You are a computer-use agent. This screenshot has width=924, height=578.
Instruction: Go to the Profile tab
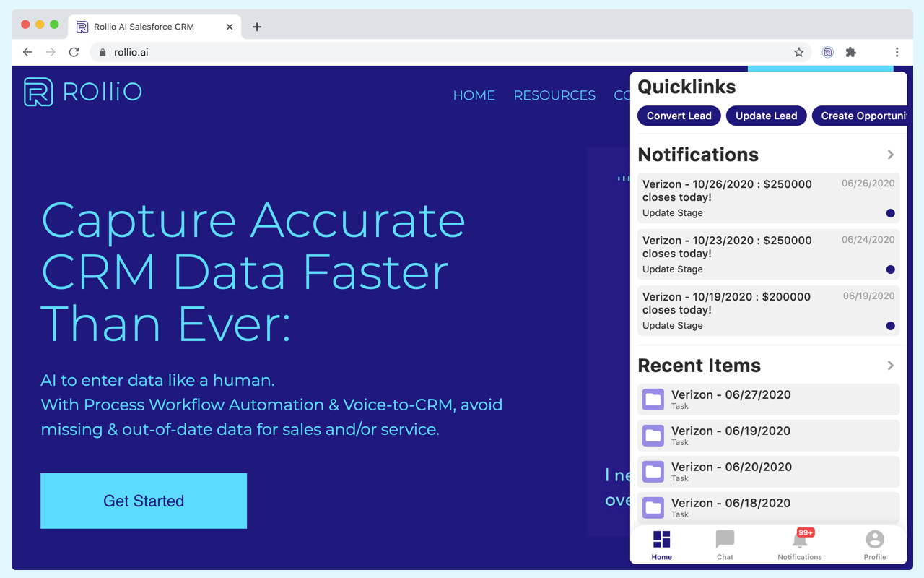click(x=874, y=544)
